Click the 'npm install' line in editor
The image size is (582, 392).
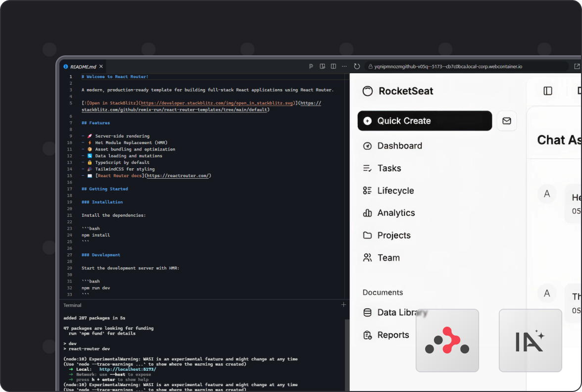(96, 235)
